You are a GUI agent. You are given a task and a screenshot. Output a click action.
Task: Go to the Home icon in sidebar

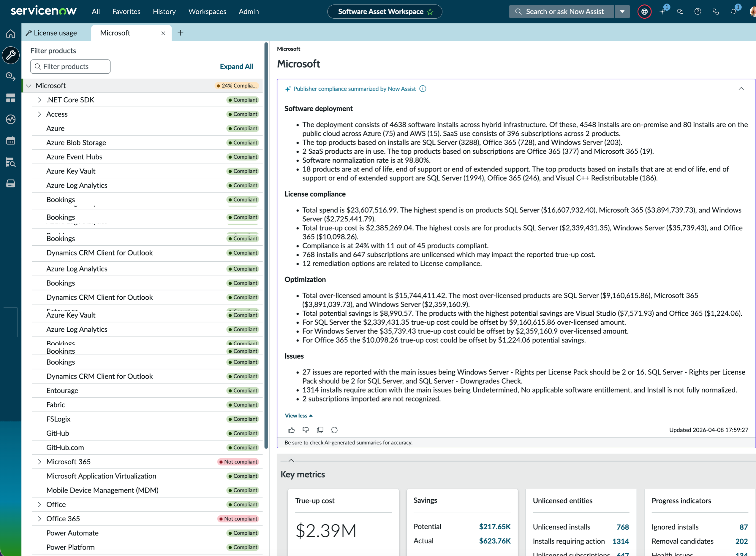click(x=11, y=34)
